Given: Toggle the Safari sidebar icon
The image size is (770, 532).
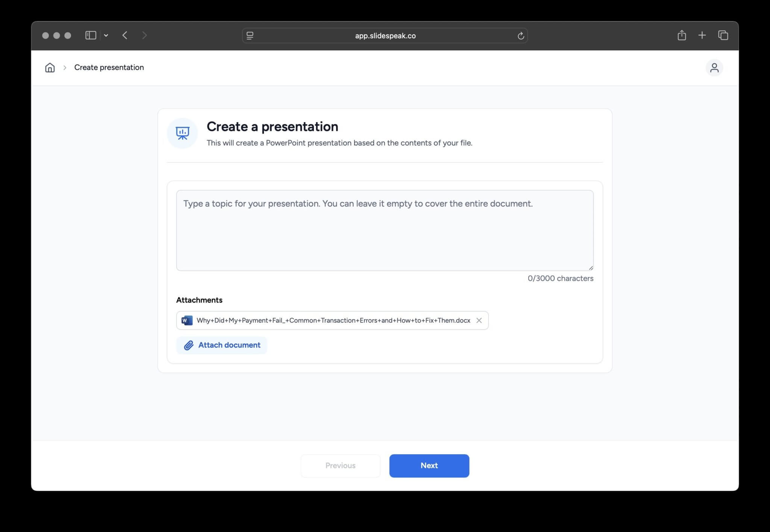Looking at the screenshot, I should (x=90, y=35).
